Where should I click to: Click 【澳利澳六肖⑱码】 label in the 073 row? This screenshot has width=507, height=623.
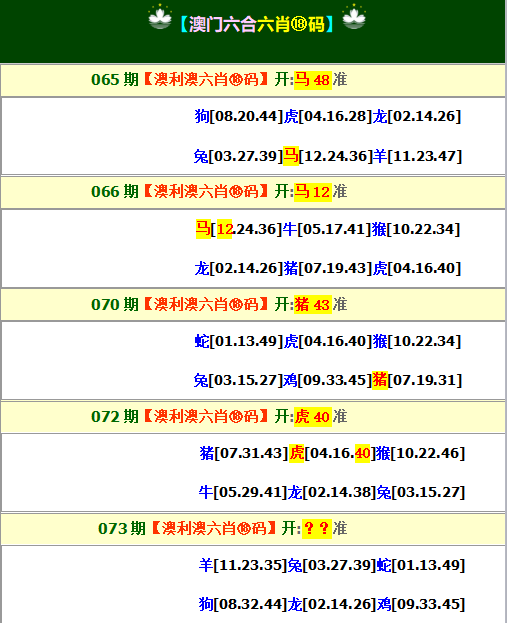click(213, 529)
